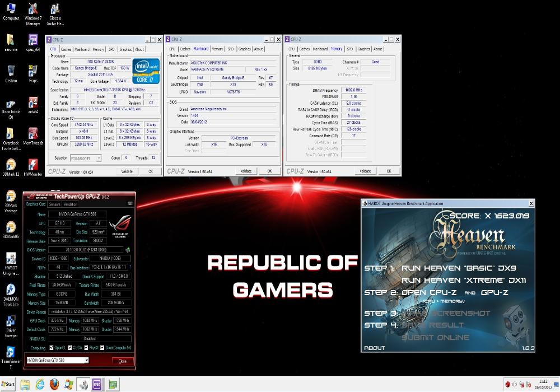Launch Internet Explorer from the taskbar
Viewport: 560px width, 392px height.
(40, 385)
